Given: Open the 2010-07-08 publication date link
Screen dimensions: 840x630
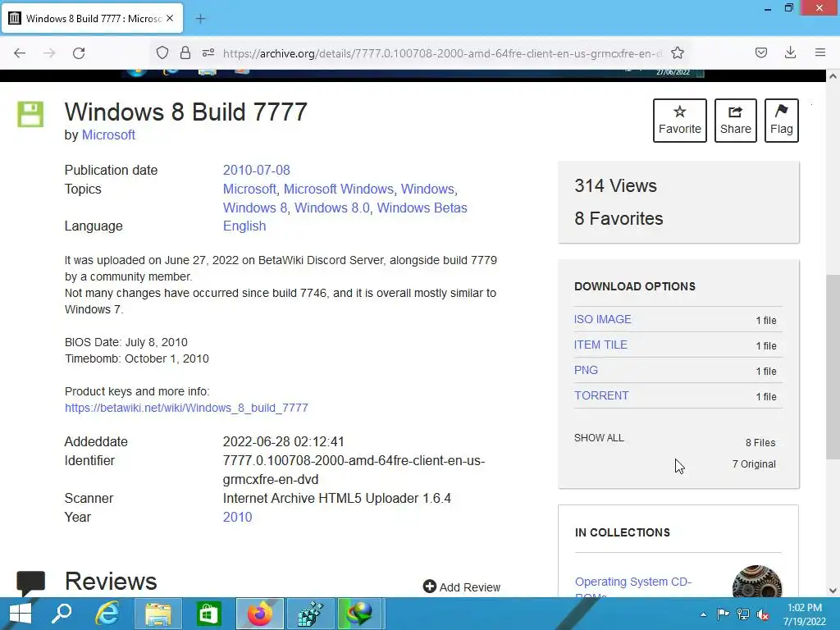Looking at the screenshot, I should 257,171.
